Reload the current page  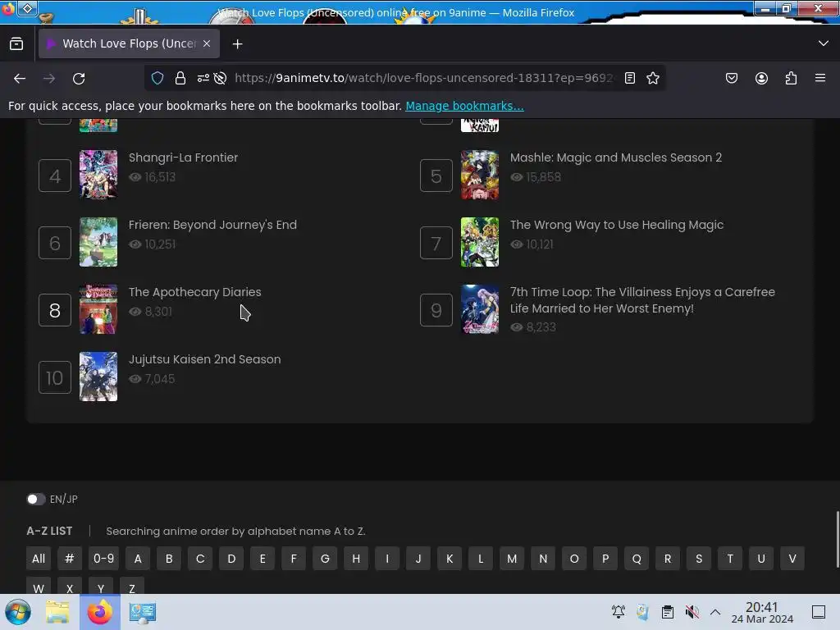[x=79, y=78]
